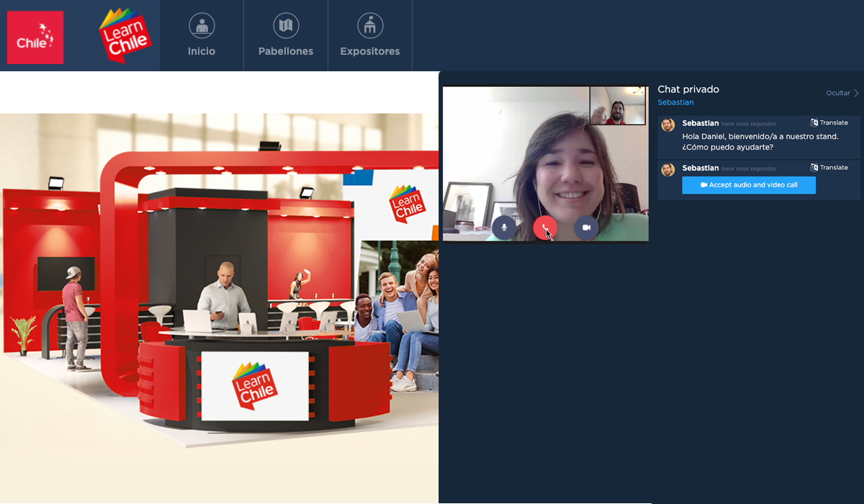Click the 'Hola Daniel, bienvenido/a' message text
The image size is (864, 504).
point(760,141)
